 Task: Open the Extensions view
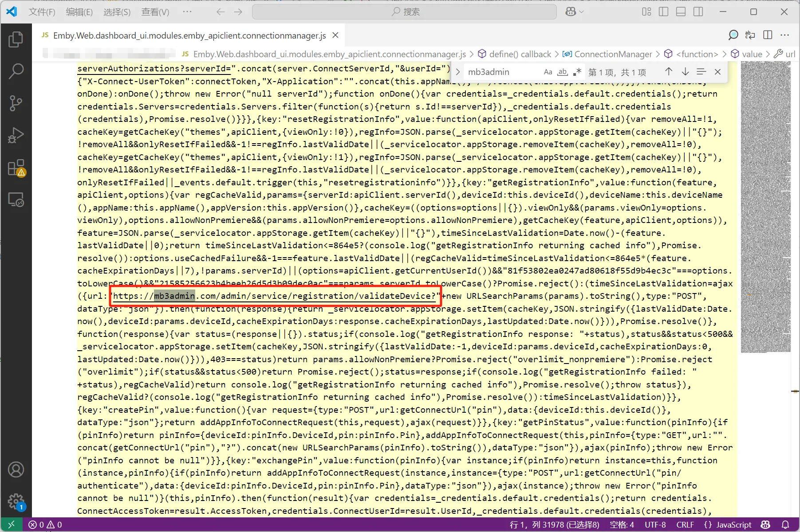point(16,167)
